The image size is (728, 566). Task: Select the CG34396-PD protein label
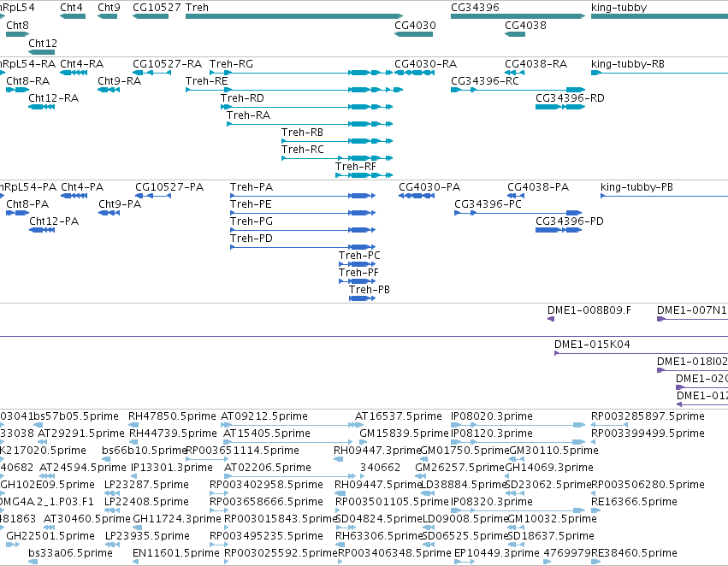coord(570,221)
